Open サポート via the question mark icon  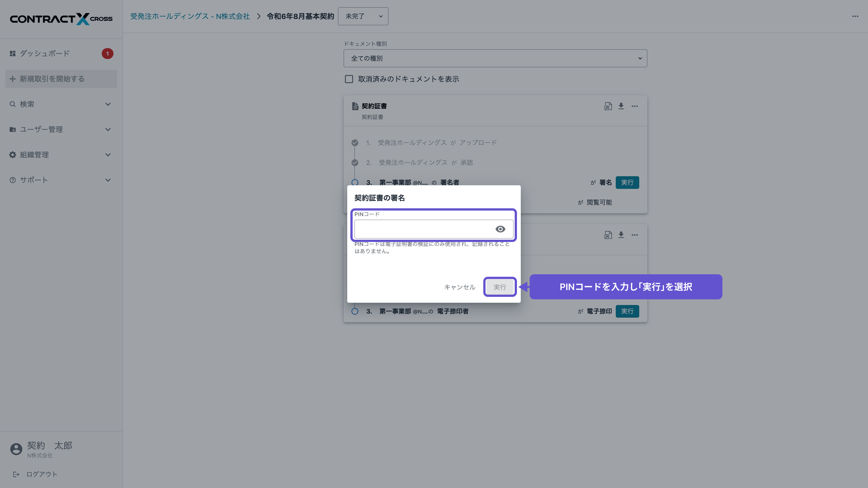pyautogui.click(x=12, y=180)
